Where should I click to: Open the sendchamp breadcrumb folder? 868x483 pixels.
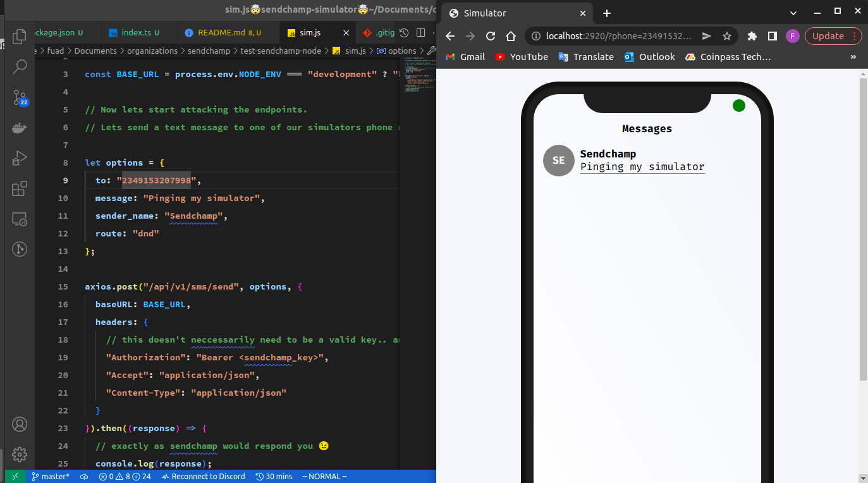click(x=209, y=51)
